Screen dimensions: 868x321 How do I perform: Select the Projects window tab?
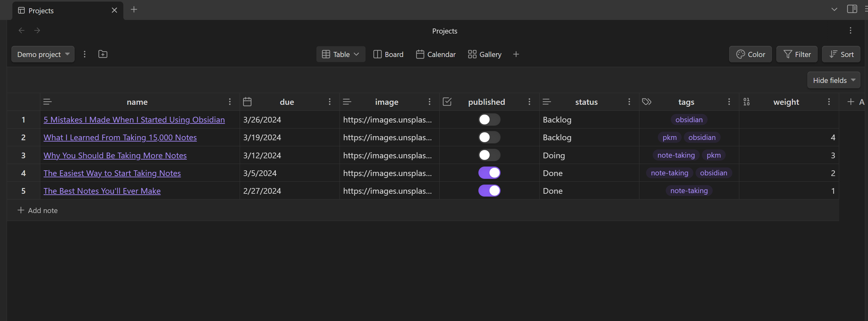[x=68, y=10]
